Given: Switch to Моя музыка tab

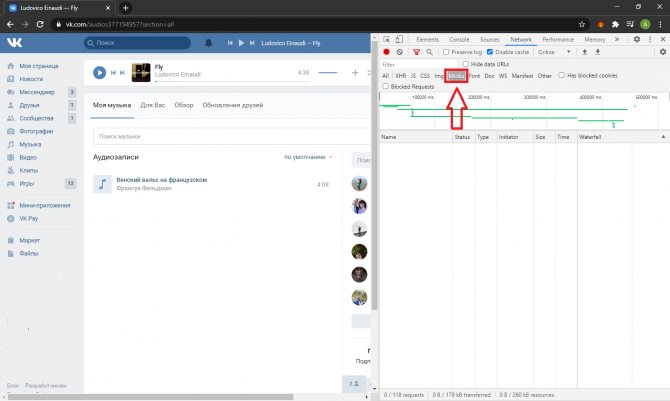Looking at the screenshot, I should [112, 105].
